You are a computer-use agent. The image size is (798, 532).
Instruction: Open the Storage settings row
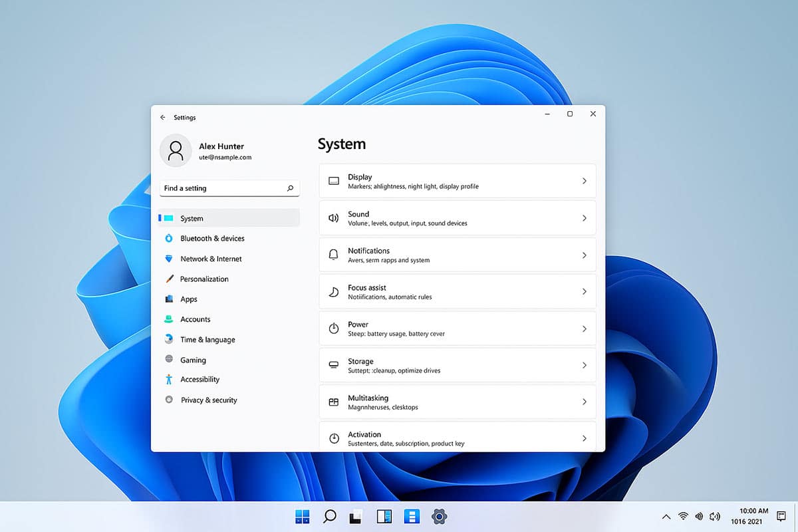coord(458,365)
